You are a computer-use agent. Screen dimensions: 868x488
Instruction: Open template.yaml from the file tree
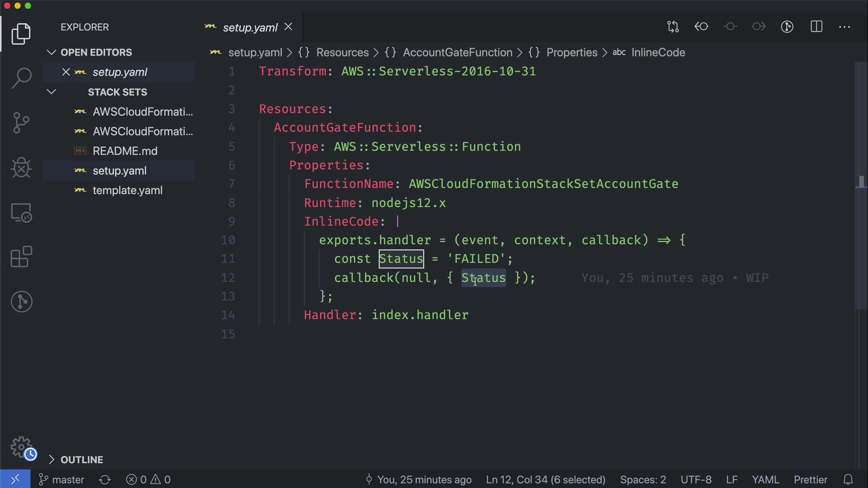127,190
